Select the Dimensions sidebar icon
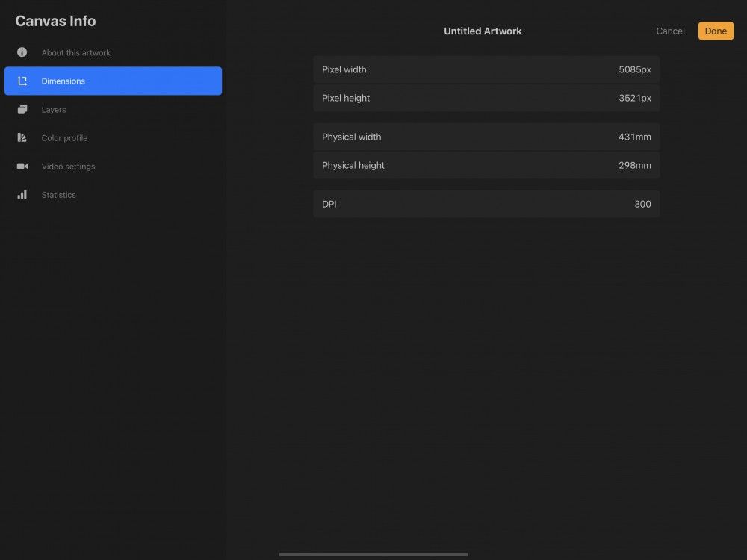The image size is (747, 560). (23, 81)
